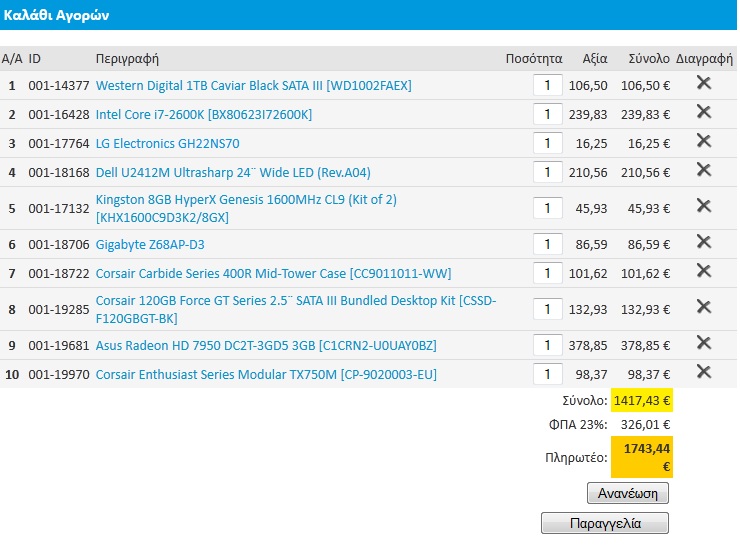Click the Καλάθι Αγορών title

click(56, 15)
